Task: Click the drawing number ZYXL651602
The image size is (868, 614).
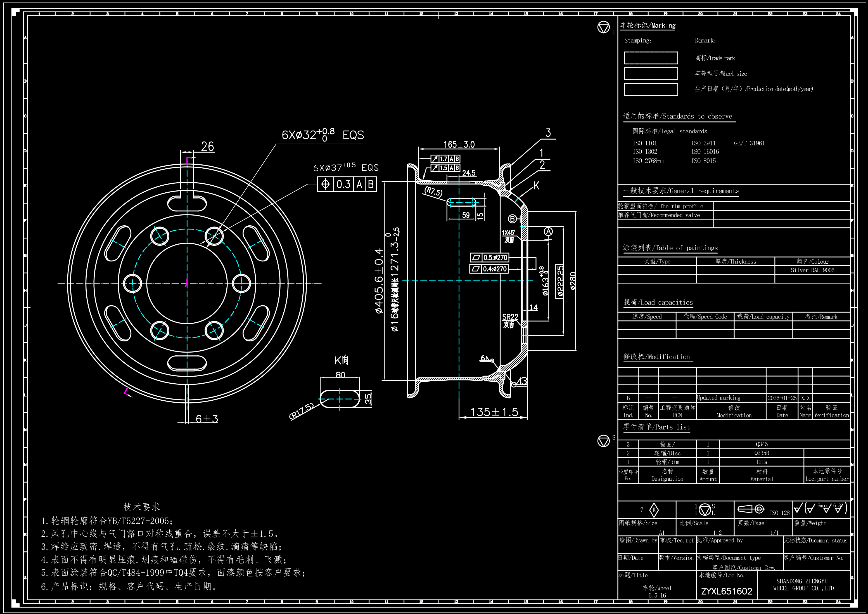Action: (727, 591)
